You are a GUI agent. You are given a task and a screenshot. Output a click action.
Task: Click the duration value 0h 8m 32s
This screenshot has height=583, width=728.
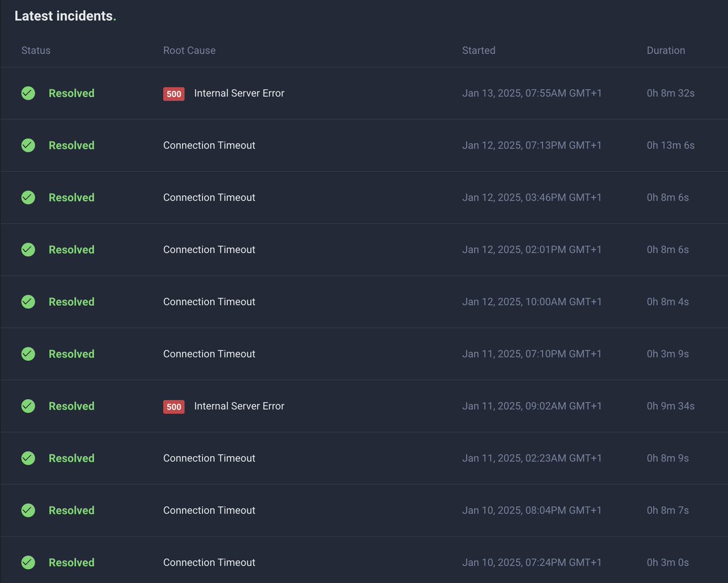coord(670,93)
